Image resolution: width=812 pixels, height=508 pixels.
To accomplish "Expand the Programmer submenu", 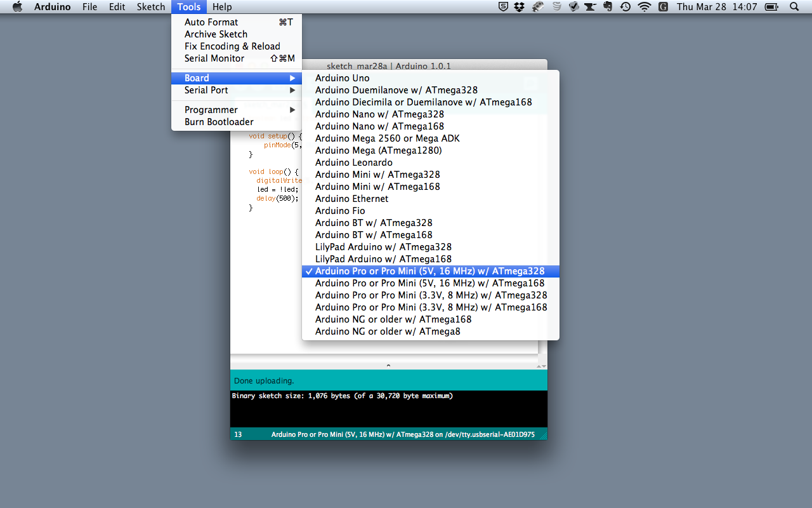I will 237,110.
